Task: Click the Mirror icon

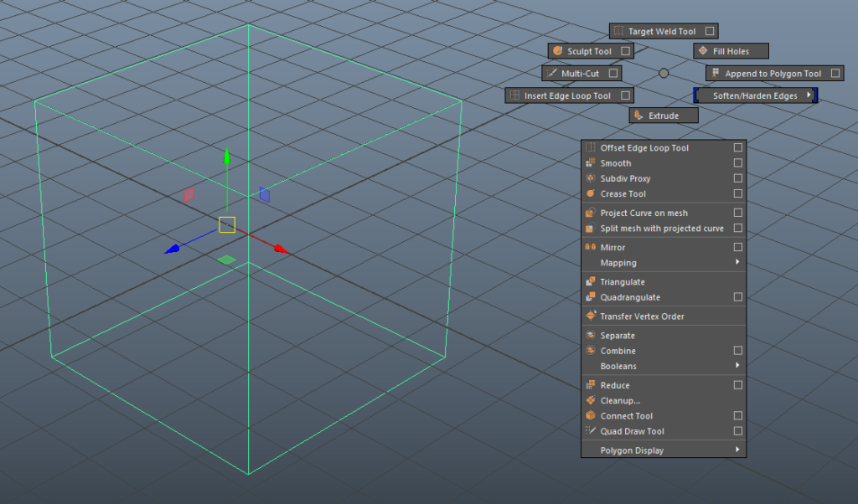Action: [591, 246]
